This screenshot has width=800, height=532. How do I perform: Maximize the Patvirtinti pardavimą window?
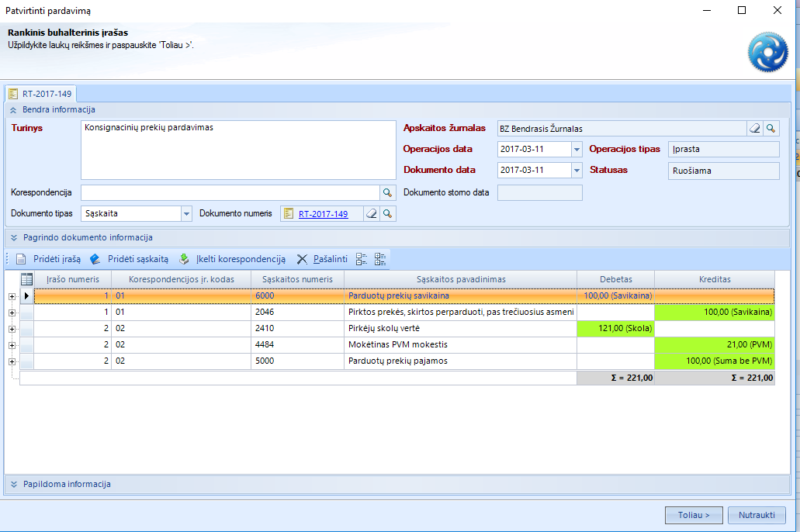[x=742, y=10]
